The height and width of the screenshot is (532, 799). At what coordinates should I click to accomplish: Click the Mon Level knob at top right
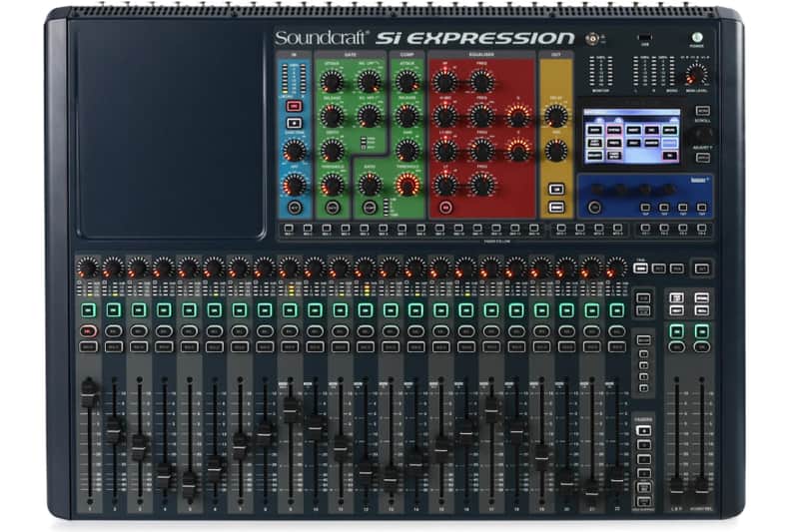pos(695,75)
